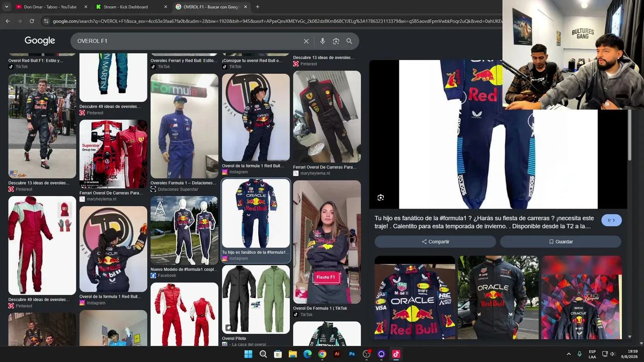Open network settings in the system tray
Viewport: 644px width, 362px height.
605,354
